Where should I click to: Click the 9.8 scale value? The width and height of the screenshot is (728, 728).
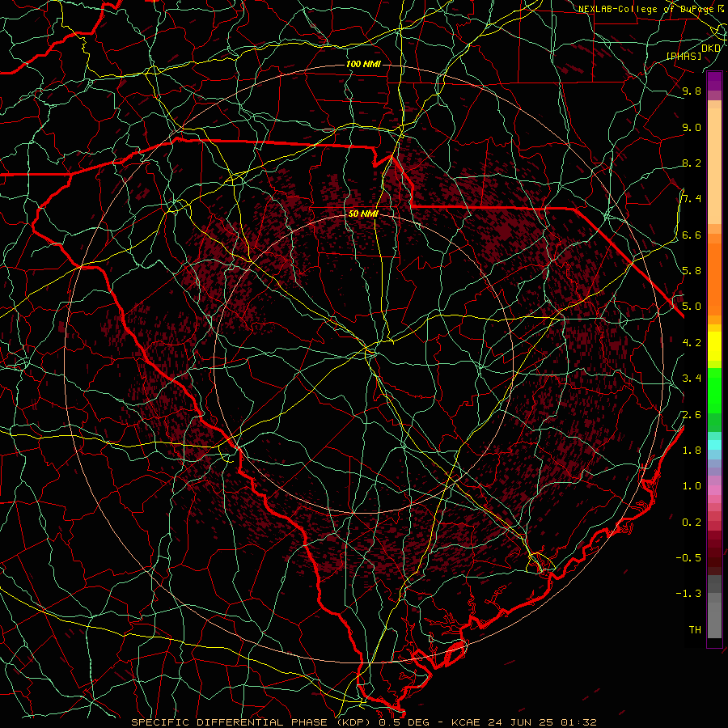pos(692,91)
